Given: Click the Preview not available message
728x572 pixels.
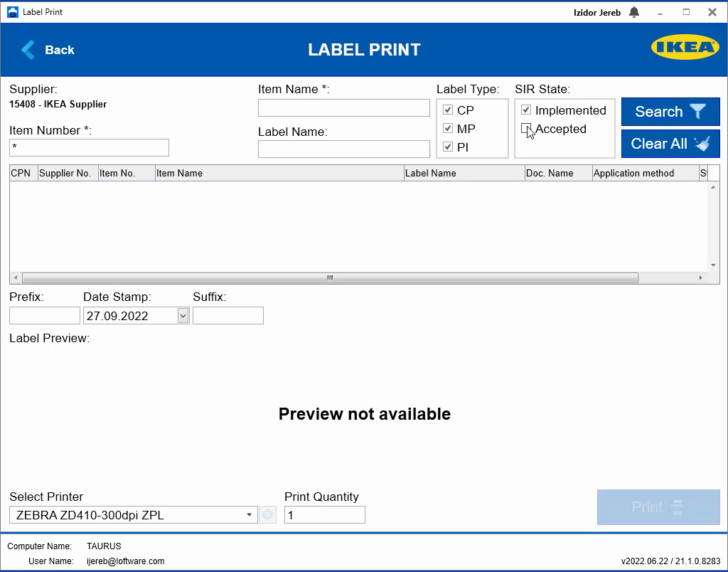Looking at the screenshot, I should 365,414.
